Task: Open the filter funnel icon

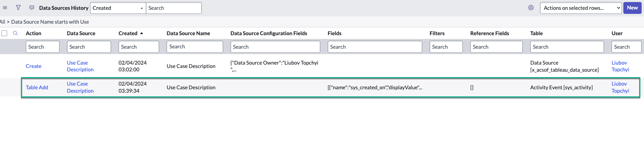Action: coord(18,8)
